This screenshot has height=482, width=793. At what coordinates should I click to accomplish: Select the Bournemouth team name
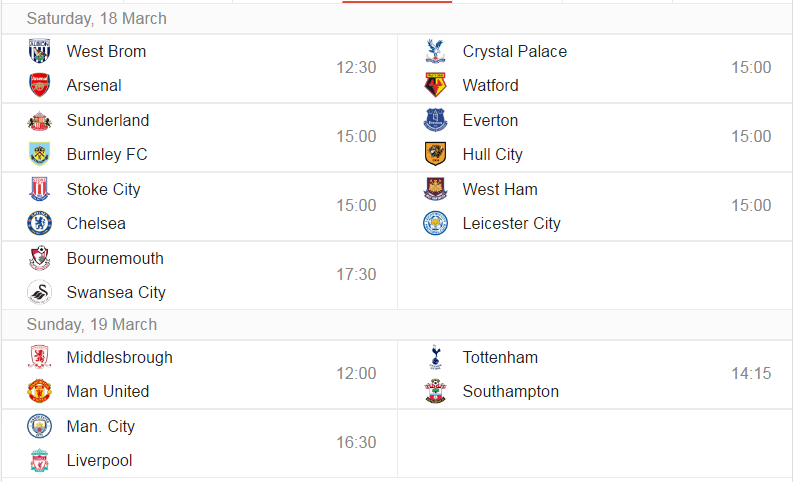(115, 258)
